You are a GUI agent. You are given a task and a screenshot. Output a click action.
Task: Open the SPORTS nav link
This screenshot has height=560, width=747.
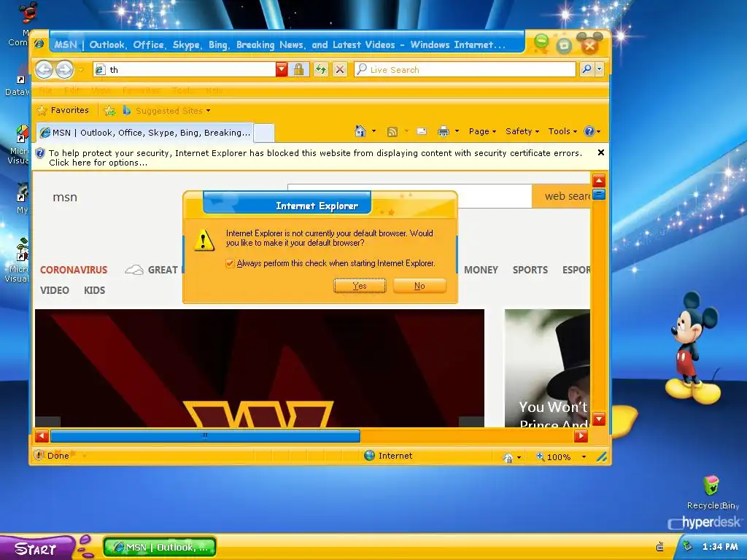[530, 270]
